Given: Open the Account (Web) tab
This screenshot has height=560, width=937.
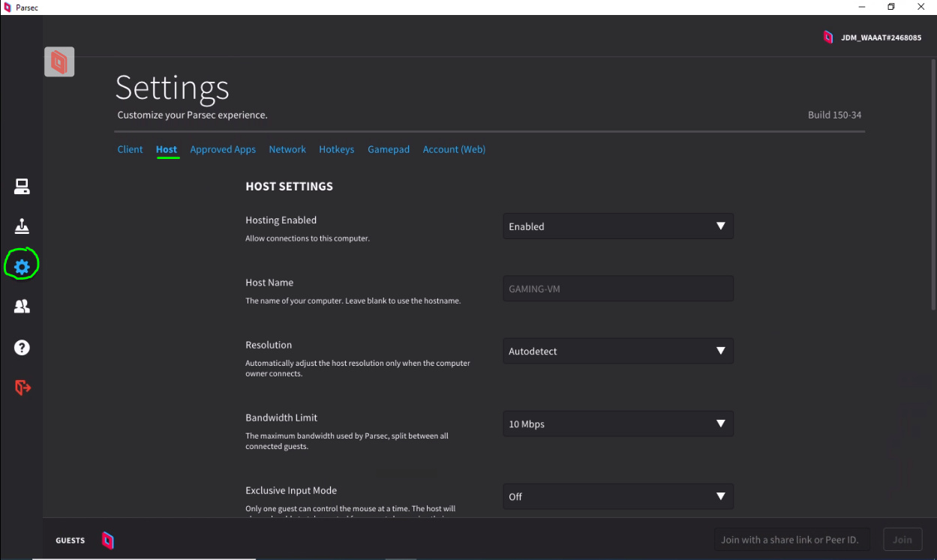Looking at the screenshot, I should click(454, 149).
